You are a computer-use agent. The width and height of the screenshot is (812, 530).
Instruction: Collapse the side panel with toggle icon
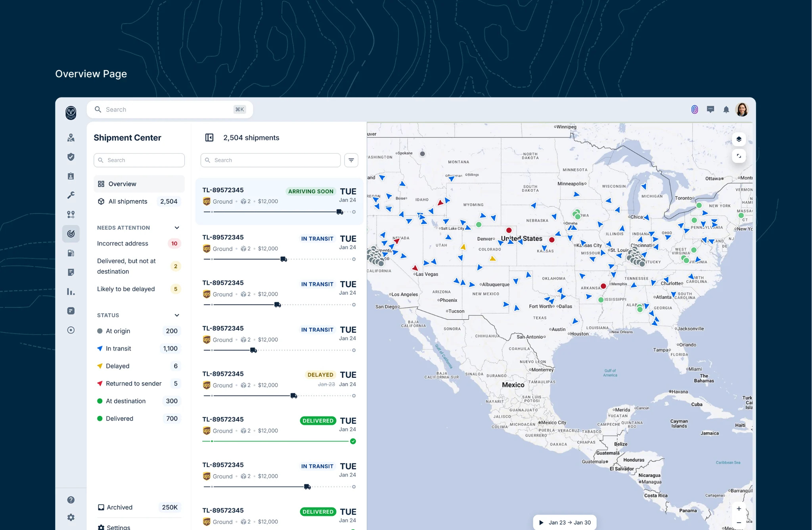click(209, 137)
